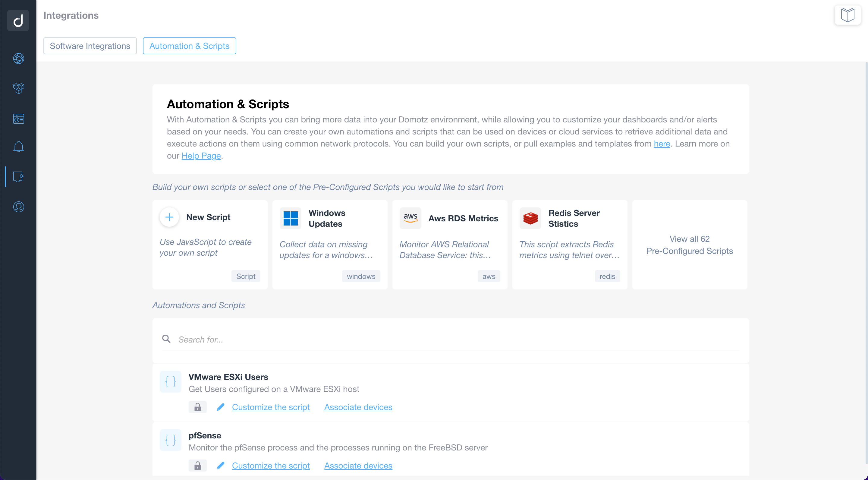868x480 pixels.
Task: Click the edit/pencil icon for pfSense
Action: [x=220, y=465]
